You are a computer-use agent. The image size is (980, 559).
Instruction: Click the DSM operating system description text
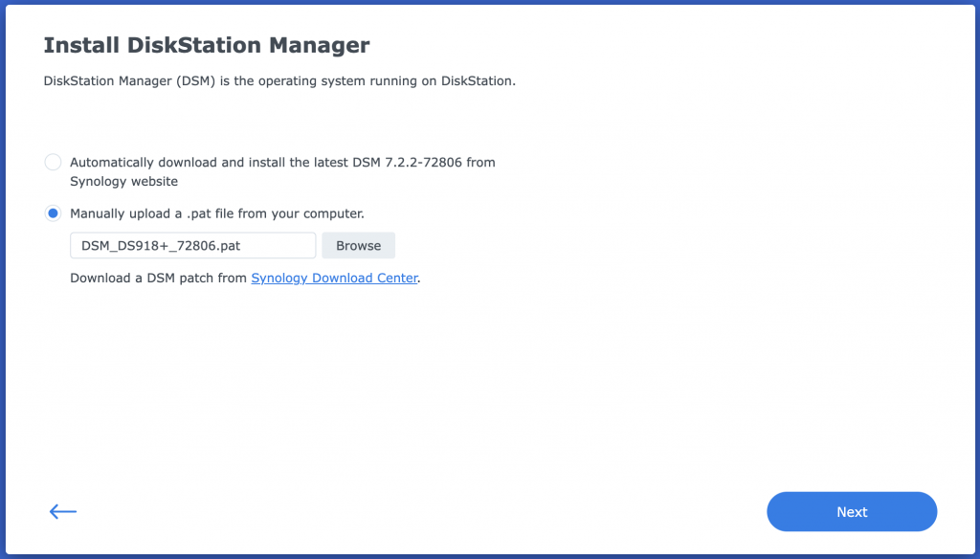click(279, 81)
